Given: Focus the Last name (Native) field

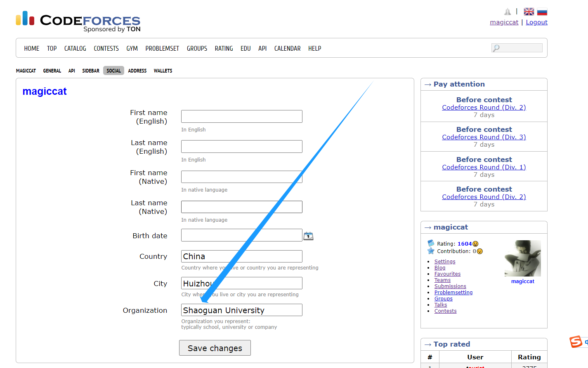Looking at the screenshot, I should (x=242, y=207).
